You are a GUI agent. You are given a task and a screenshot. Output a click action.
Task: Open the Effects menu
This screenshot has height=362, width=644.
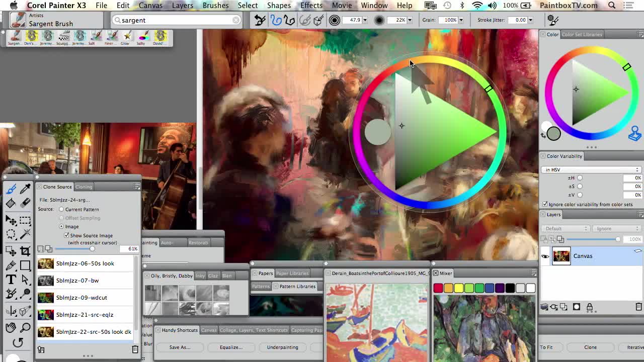pyautogui.click(x=311, y=5)
